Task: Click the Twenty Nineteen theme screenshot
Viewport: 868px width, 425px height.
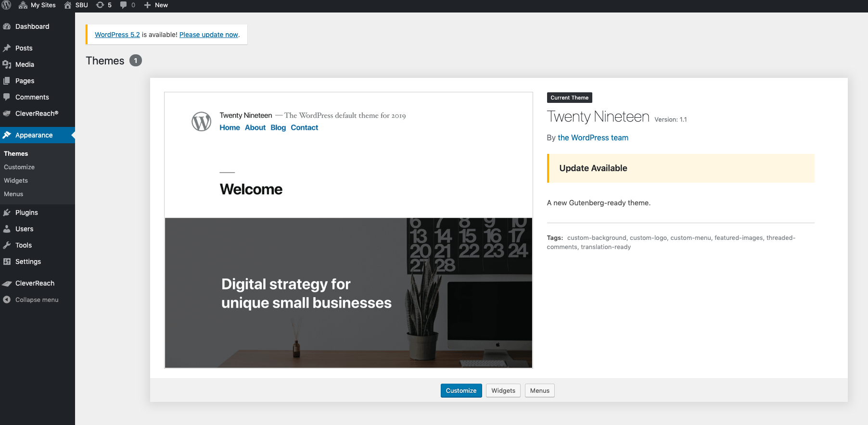Action: click(x=348, y=230)
